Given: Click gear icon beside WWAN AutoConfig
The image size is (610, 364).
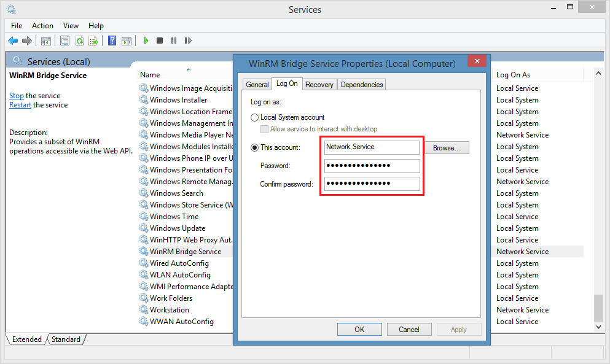Looking at the screenshot, I should tap(144, 321).
